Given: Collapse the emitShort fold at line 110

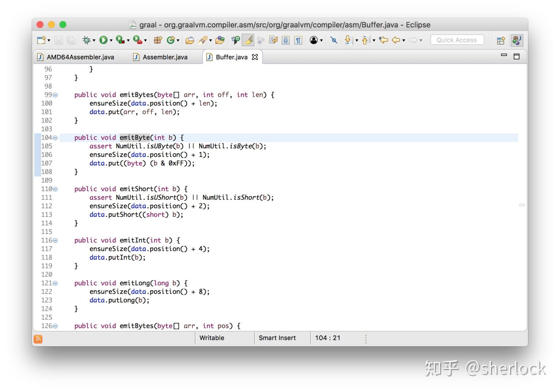Looking at the screenshot, I should (x=55, y=189).
